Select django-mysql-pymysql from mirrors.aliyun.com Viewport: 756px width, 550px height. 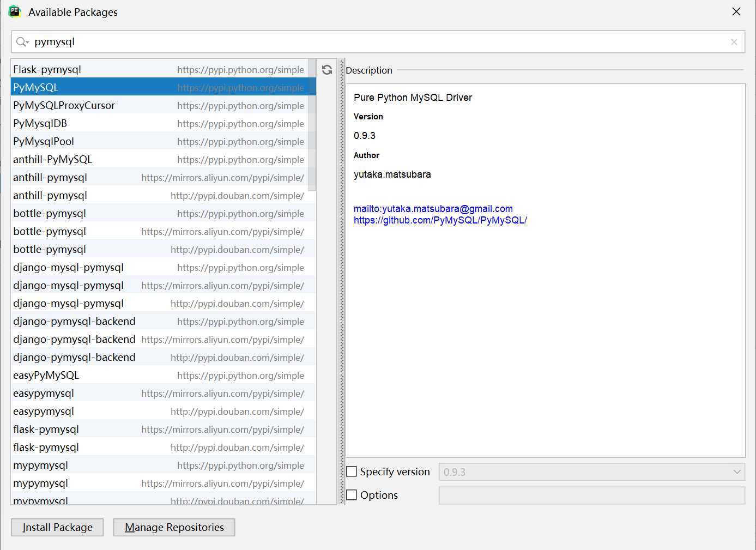pos(164,285)
